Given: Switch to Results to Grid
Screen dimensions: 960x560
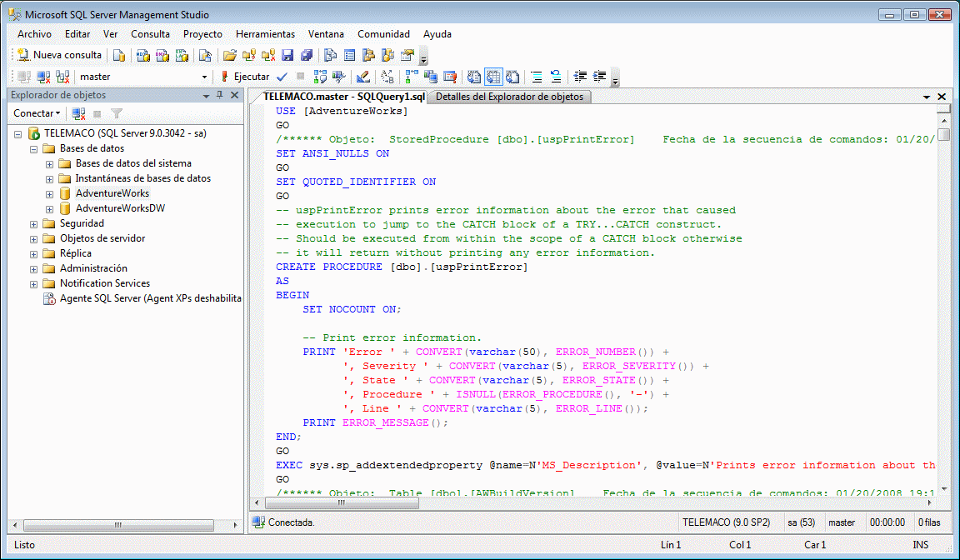Looking at the screenshot, I should coord(493,77).
